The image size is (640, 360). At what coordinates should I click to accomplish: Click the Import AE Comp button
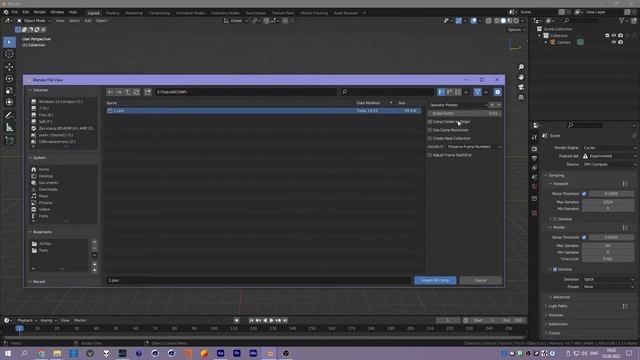point(435,280)
